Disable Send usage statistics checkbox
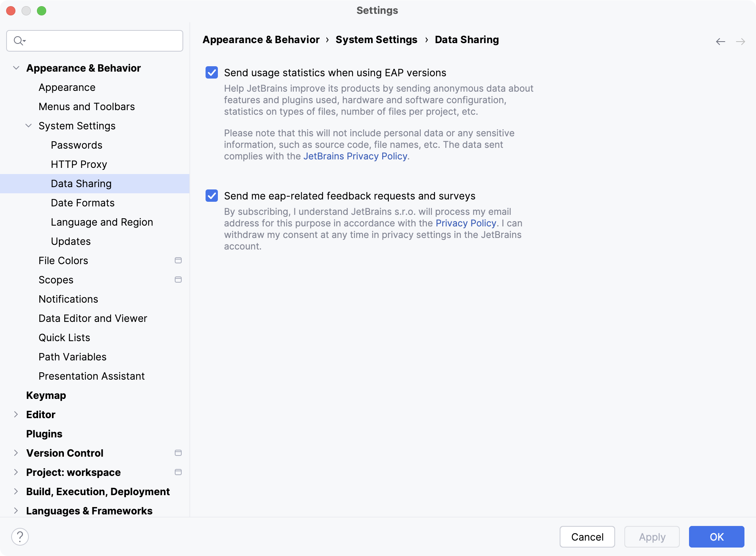Screen dimensions: 756x556 click(x=212, y=73)
